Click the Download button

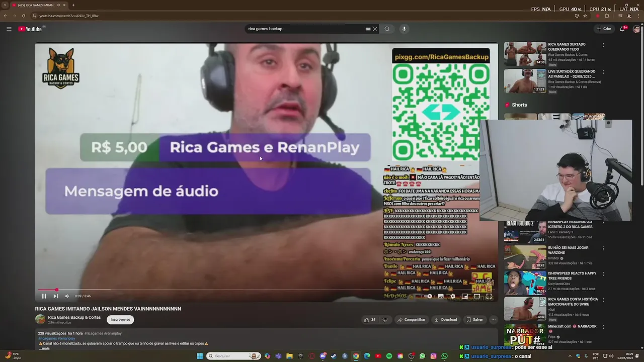point(446,320)
